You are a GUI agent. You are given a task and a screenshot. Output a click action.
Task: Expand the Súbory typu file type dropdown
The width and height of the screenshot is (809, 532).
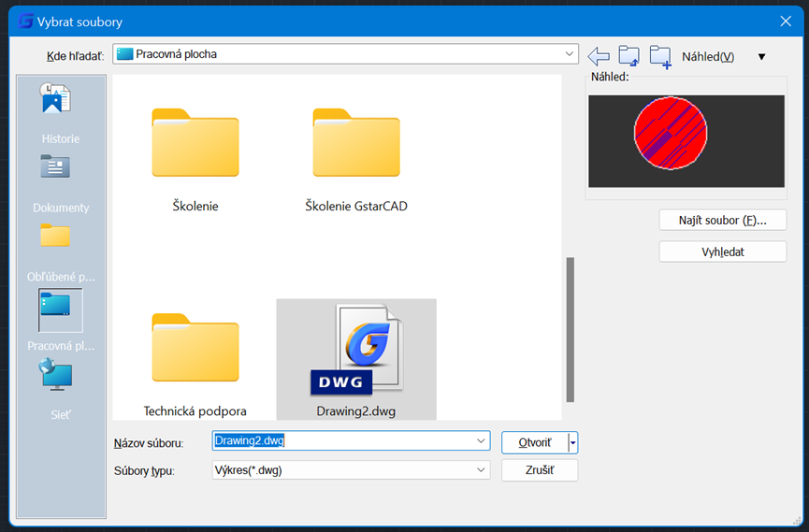click(x=481, y=470)
